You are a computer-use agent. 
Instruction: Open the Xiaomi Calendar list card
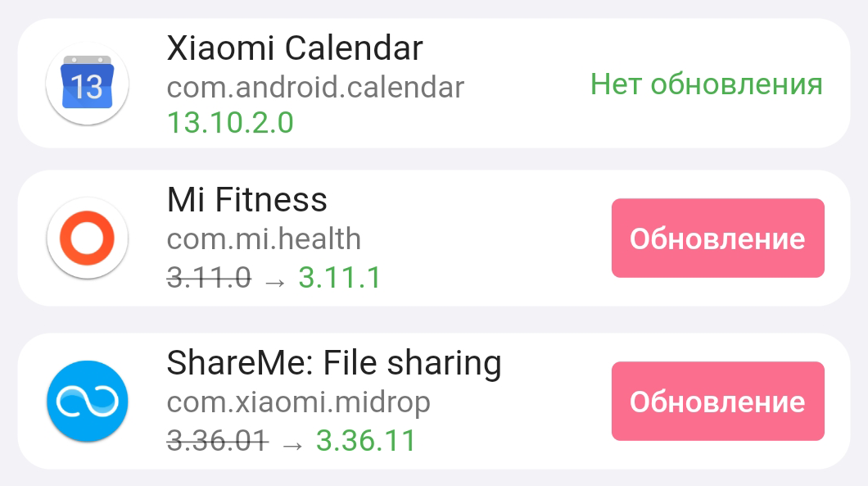[434, 83]
